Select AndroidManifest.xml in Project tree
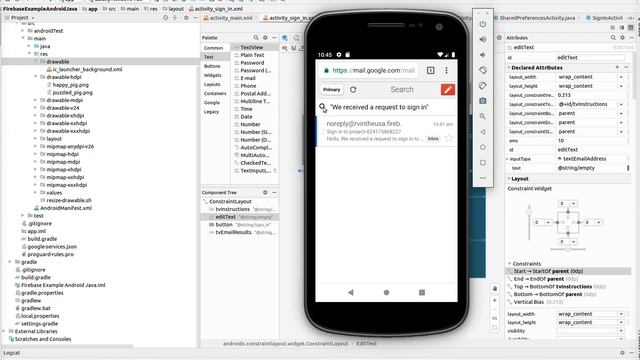Screen dimensions: 640x360 pos(66,208)
